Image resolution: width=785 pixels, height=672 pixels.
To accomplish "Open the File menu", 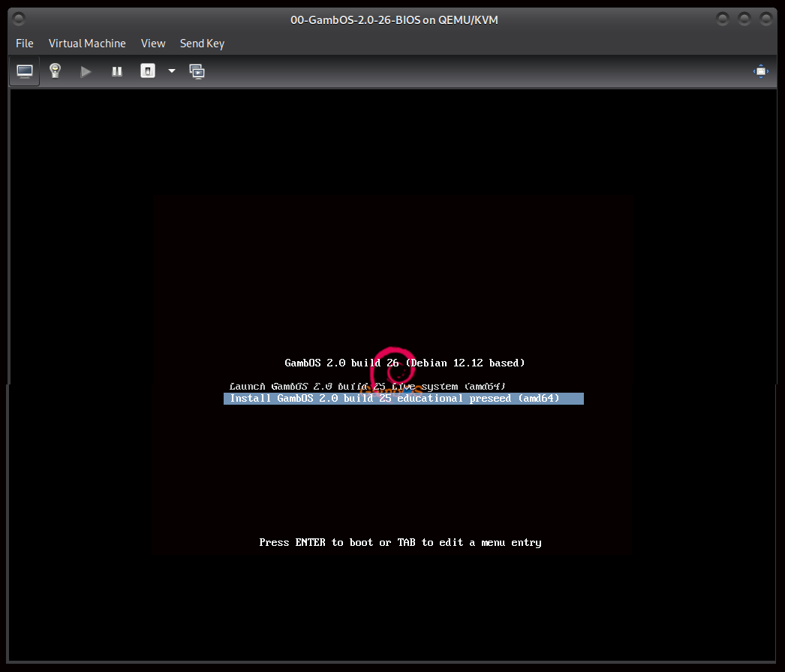I will pyautogui.click(x=25, y=44).
